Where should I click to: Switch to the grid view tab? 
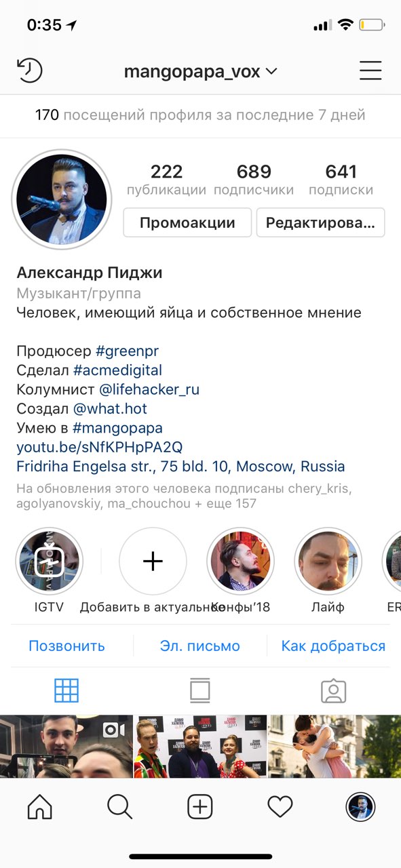[x=66, y=690]
